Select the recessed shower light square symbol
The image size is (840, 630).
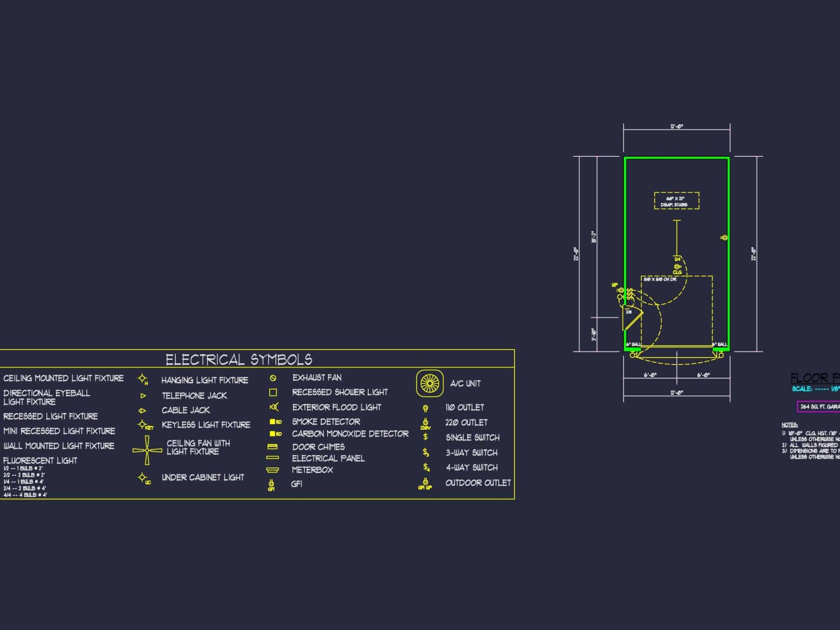click(273, 392)
